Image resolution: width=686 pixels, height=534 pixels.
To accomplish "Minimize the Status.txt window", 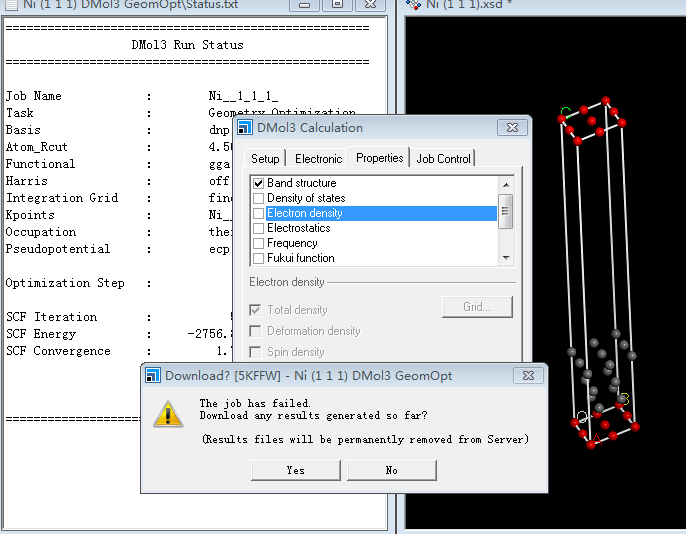I will coord(304,5).
